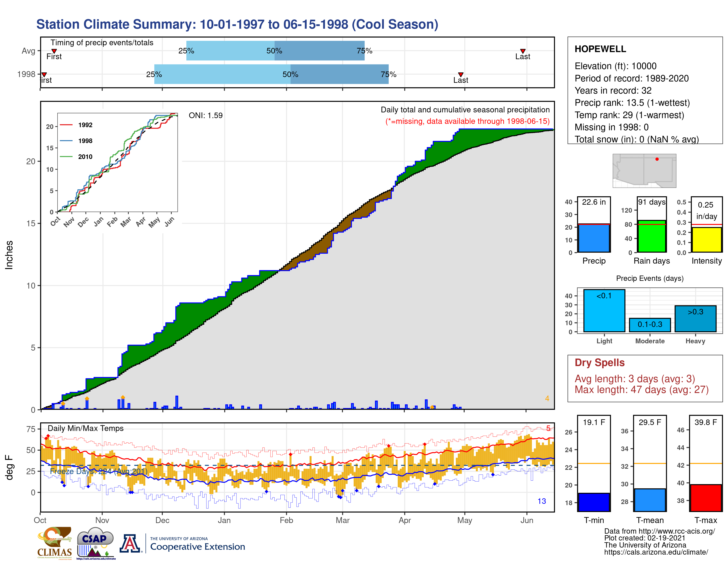Click the dark blue T-min bar

594,502
